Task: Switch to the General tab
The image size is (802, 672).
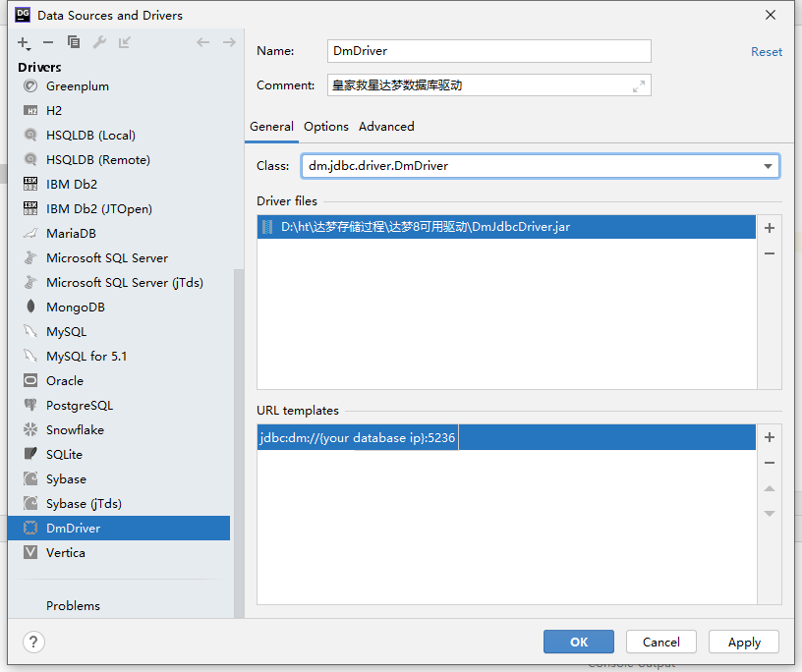Action: click(271, 127)
